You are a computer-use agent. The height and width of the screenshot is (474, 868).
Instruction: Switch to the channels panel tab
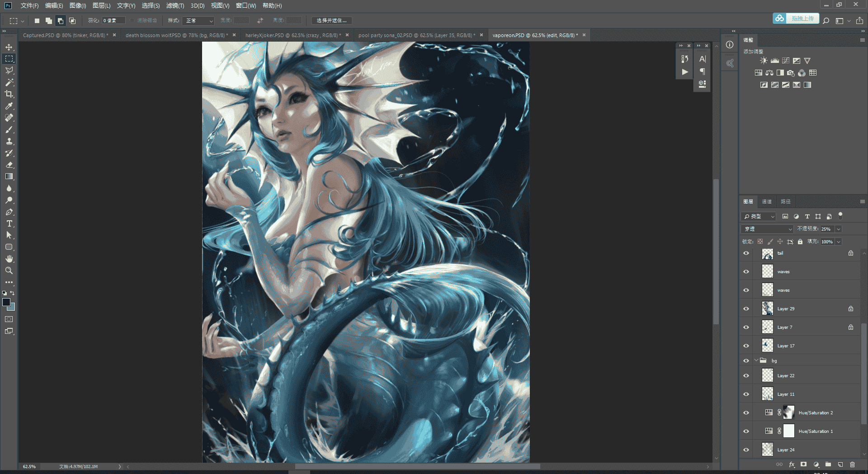(767, 202)
